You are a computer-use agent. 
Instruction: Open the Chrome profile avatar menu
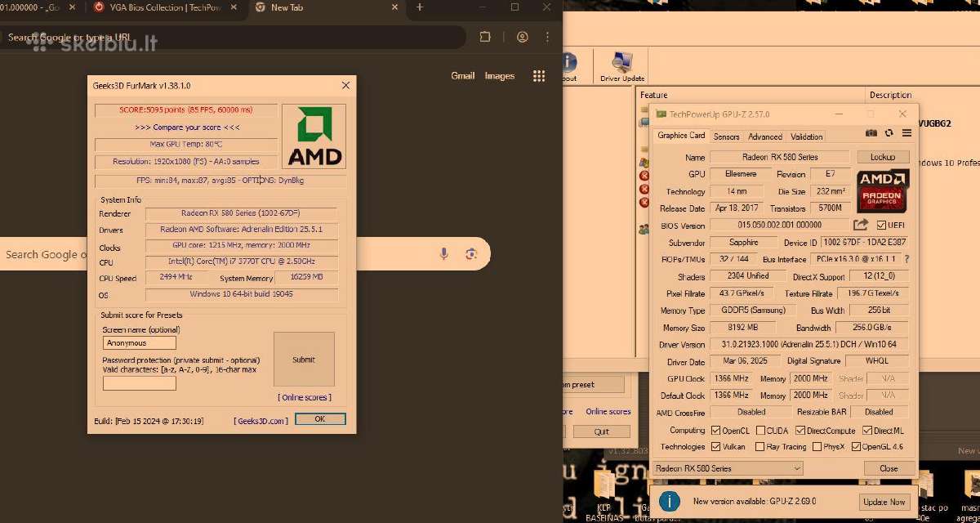click(x=523, y=37)
